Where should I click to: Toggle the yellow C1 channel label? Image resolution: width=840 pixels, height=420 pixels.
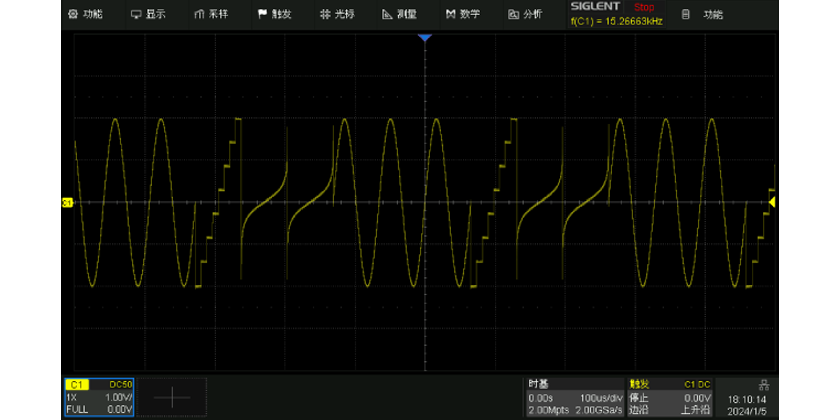pyautogui.click(x=77, y=384)
